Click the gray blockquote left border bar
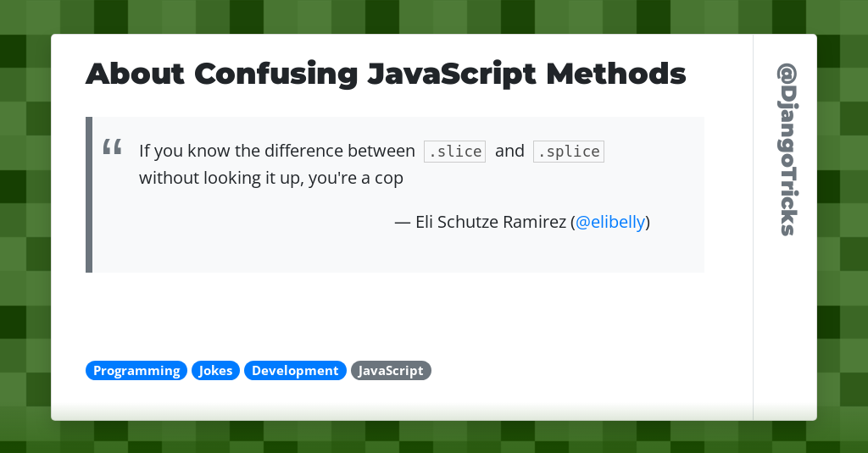Screen dimensions: 868x453 tap(89, 195)
